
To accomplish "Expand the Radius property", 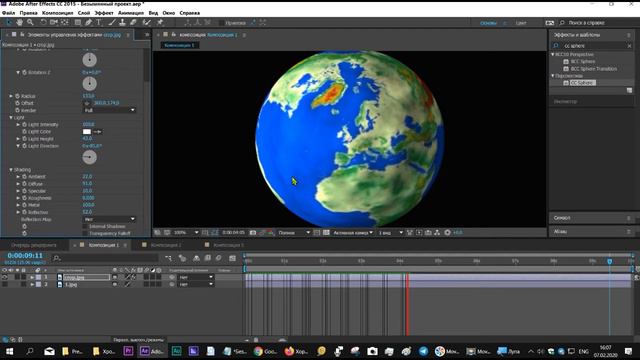I will pos(11,96).
